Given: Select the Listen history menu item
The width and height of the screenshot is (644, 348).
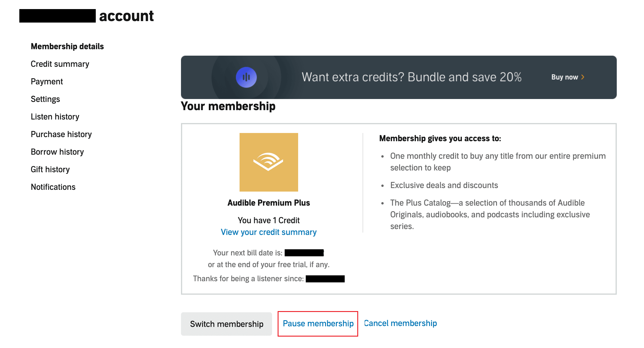Looking at the screenshot, I should (54, 117).
